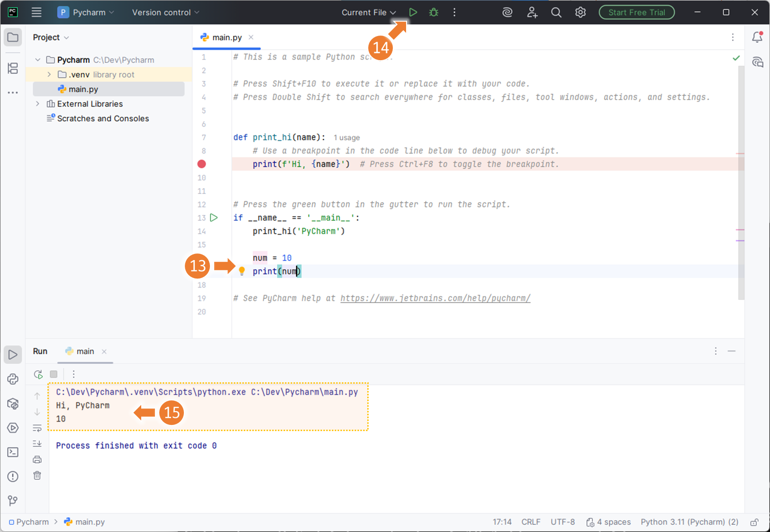This screenshot has width=770, height=532.
Task: Open the jetbrains.com help link in code
Action: (x=435, y=298)
